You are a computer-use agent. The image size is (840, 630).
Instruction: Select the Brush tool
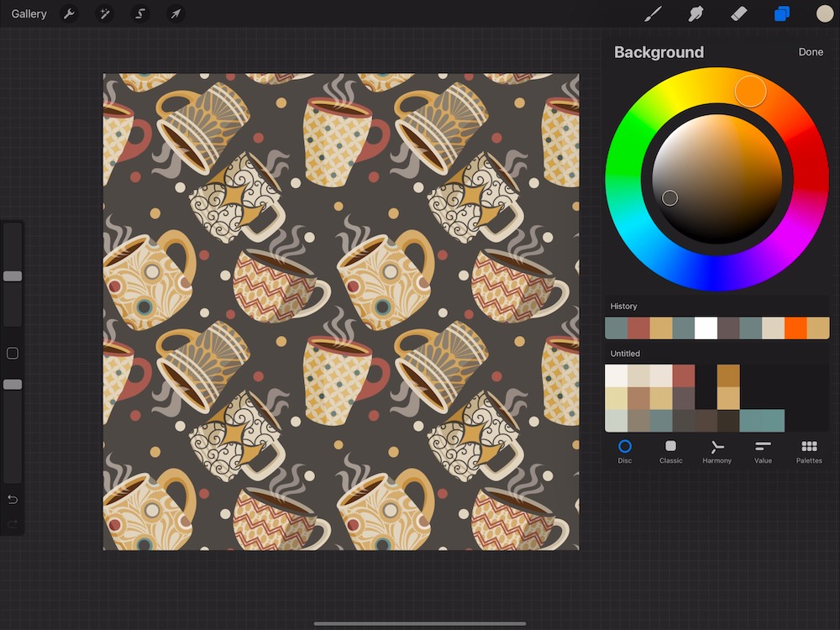(x=653, y=14)
